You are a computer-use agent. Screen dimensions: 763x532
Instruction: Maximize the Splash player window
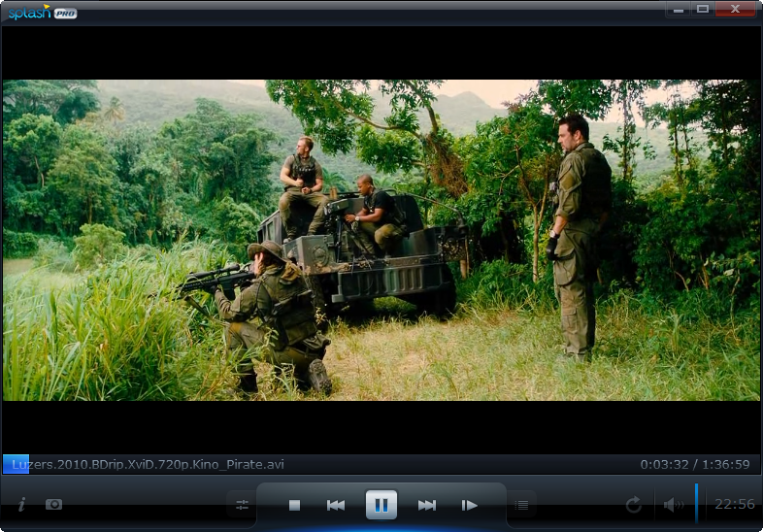702,9
